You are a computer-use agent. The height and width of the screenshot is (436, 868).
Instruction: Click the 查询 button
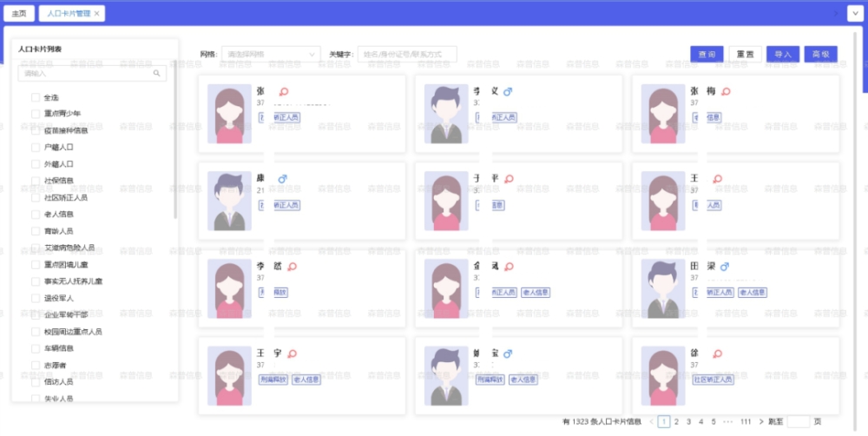click(707, 54)
